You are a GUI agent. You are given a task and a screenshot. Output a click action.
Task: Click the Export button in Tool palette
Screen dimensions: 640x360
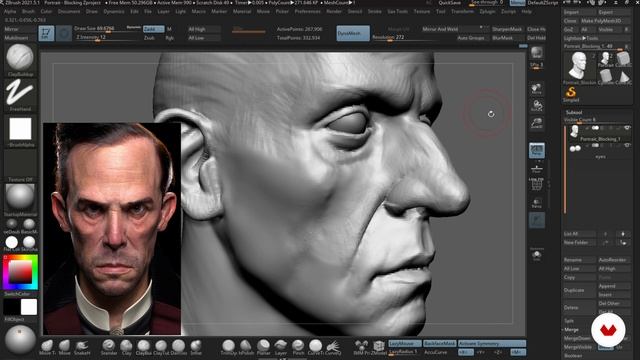click(614, 12)
